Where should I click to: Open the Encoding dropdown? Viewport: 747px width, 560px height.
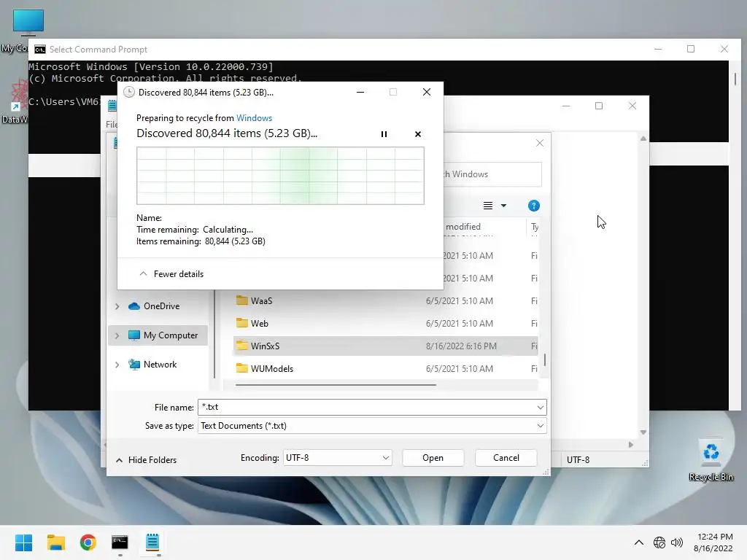[x=337, y=458]
